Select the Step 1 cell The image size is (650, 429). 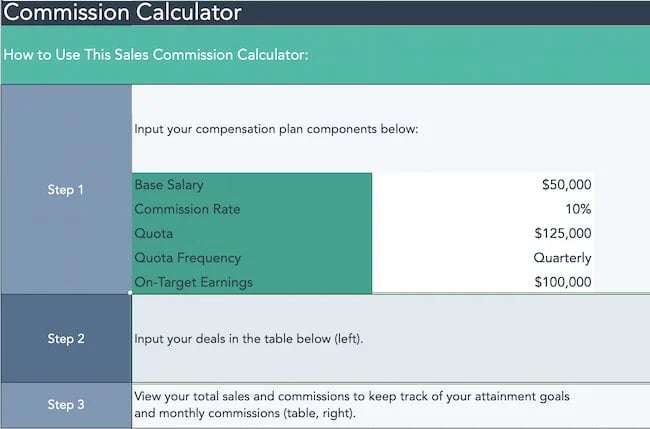(x=66, y=189)
